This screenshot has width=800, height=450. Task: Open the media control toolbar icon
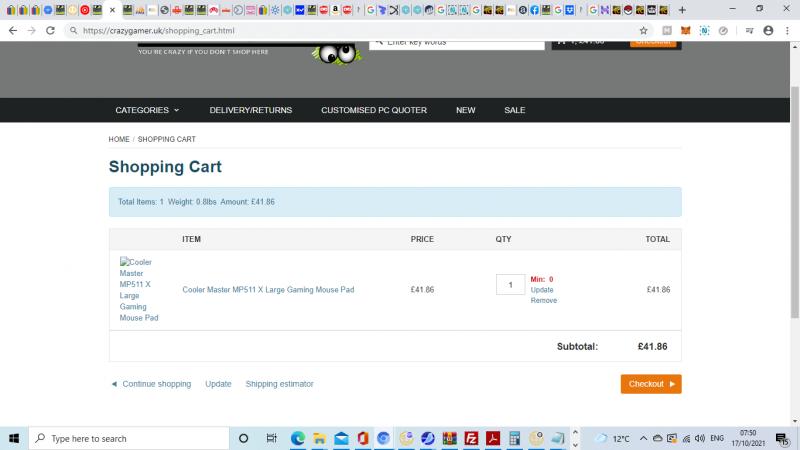(749, 31)
